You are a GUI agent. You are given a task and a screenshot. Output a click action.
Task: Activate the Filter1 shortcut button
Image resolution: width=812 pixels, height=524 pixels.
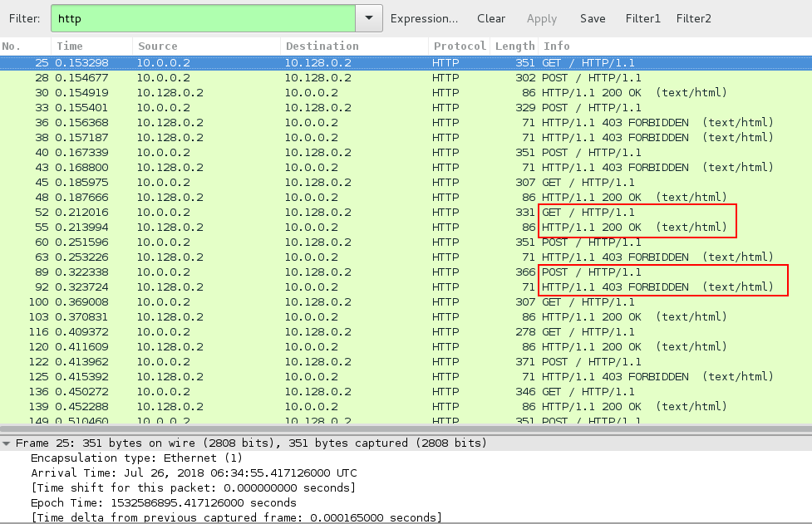642,18
